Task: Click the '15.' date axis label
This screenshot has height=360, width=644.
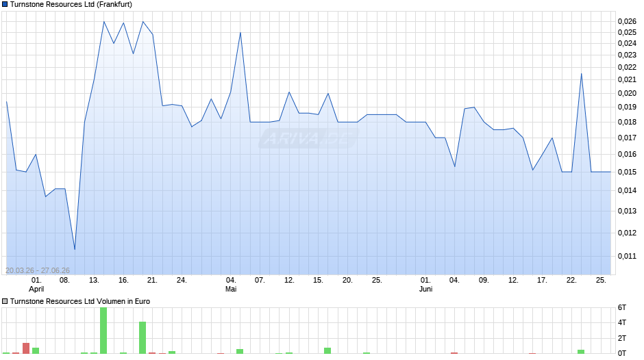Action: [318, 281]
